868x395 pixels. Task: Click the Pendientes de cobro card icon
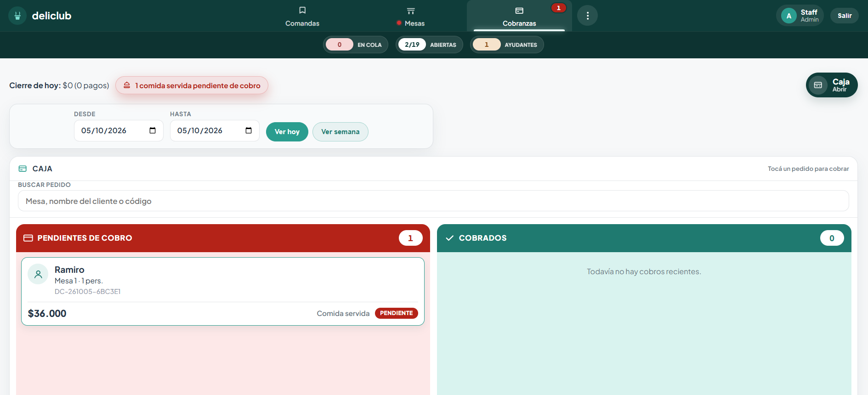click(x=28, y=238)
